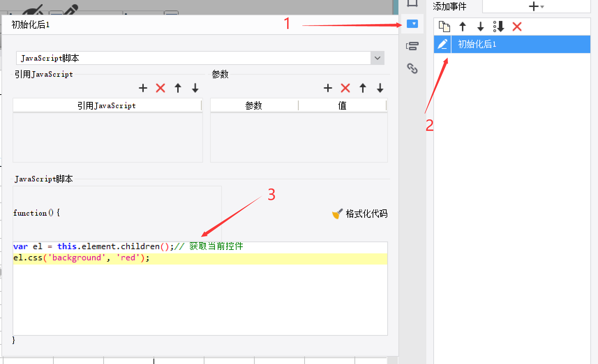598x364 pixels.
Task: Move the 参数 row down
Action: [380, 88]
